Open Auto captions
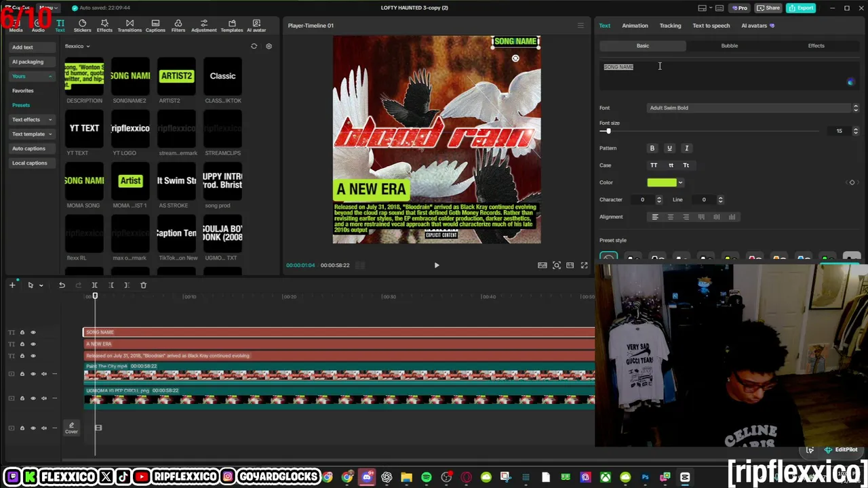Image resolution: width=868 pixels, height=488 pixels. [32, 148]
